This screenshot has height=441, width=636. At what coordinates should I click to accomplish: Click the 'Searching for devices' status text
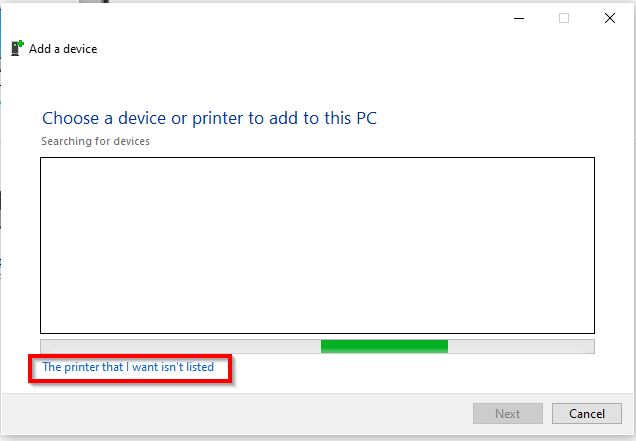tap(95, 141)
